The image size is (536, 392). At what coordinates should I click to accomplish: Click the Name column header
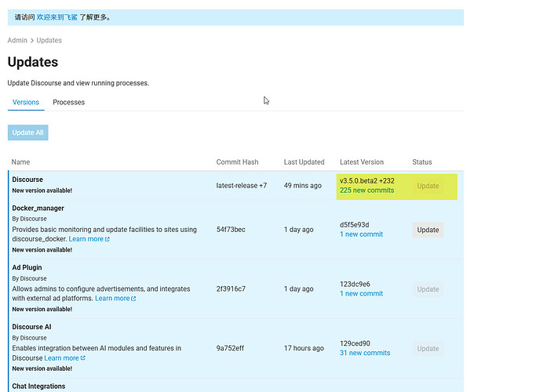click(x=20, y=162)
